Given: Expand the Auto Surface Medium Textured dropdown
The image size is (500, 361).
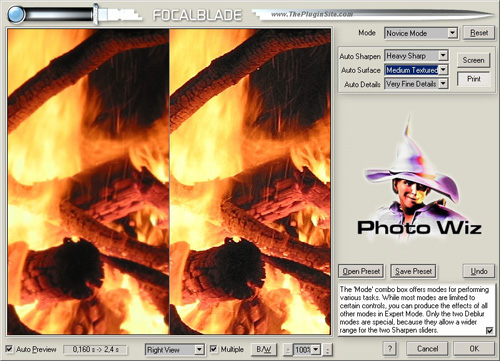Looking at the screenshot, I should 416,70.
